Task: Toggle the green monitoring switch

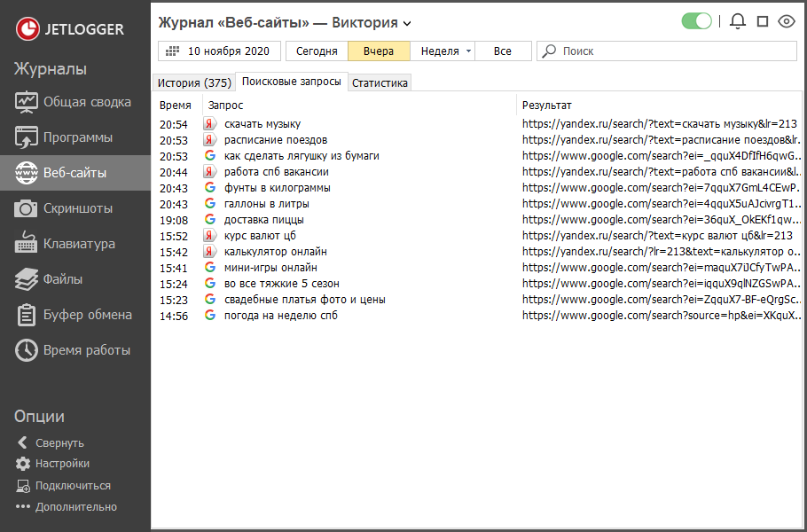Action: (697, 21)
